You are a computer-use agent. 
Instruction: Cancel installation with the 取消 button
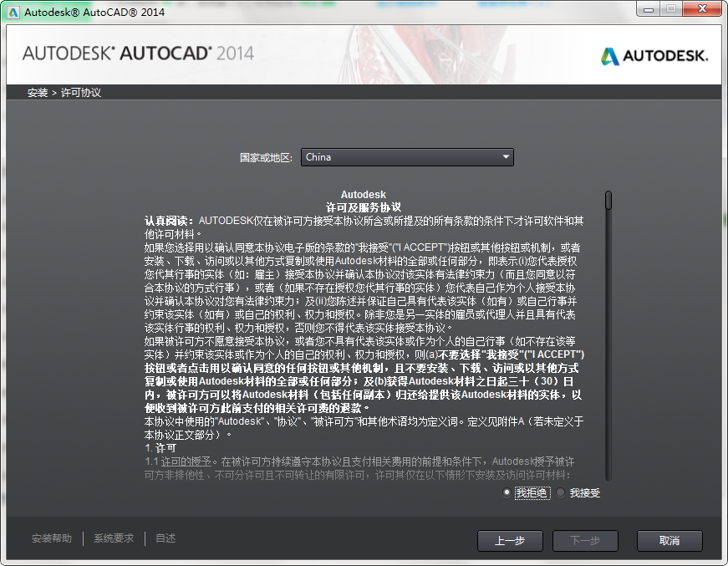point(669,541)
